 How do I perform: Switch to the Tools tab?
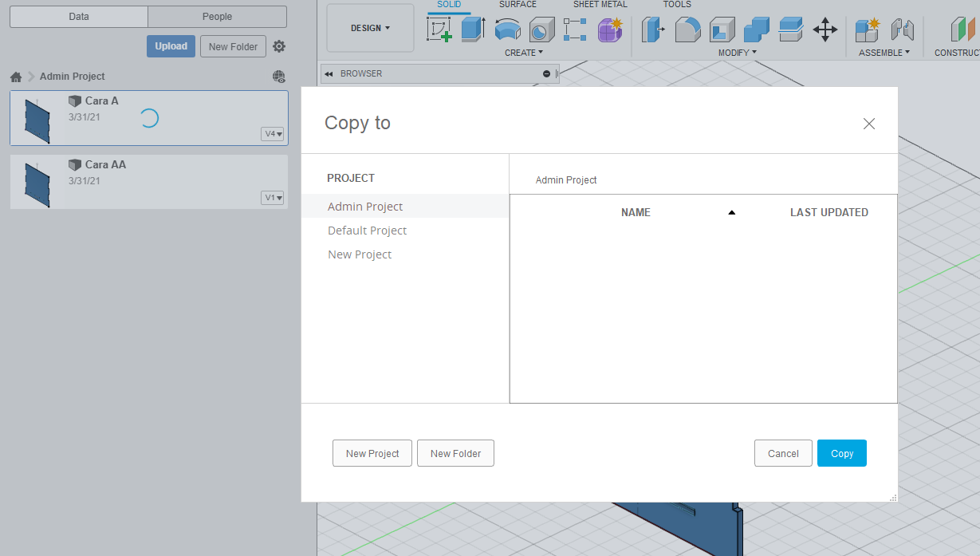point(677,5)
